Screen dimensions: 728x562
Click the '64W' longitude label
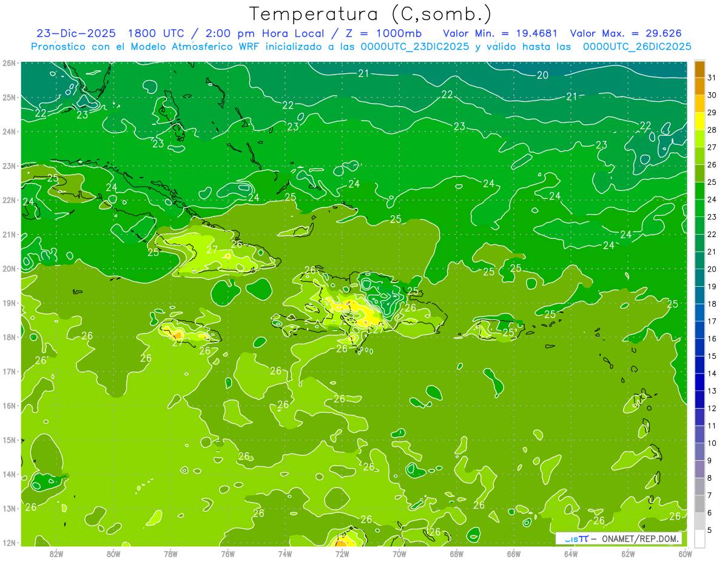[571, 553]
